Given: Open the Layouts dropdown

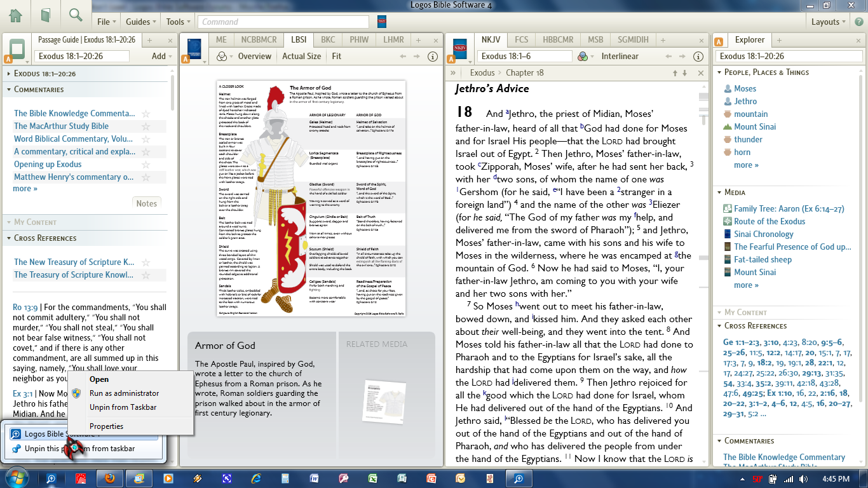Looking at the screenshot, I should pos(828,22).
